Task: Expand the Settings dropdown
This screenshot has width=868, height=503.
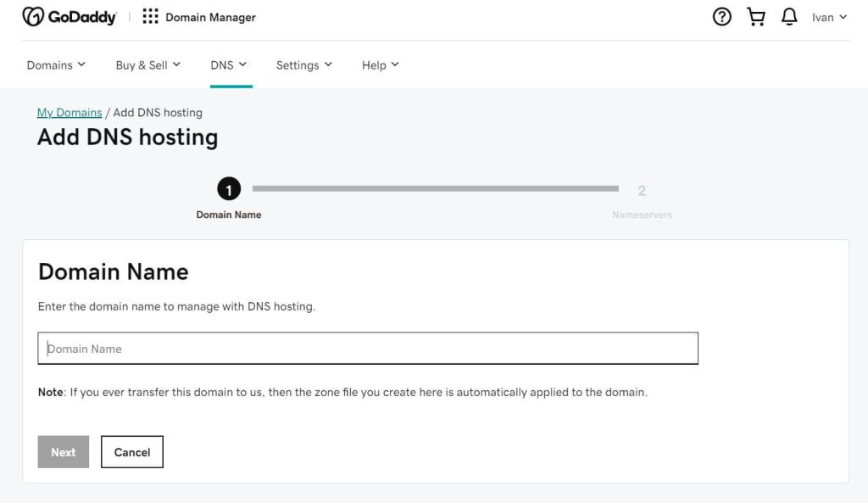Action: pos(304,64)
